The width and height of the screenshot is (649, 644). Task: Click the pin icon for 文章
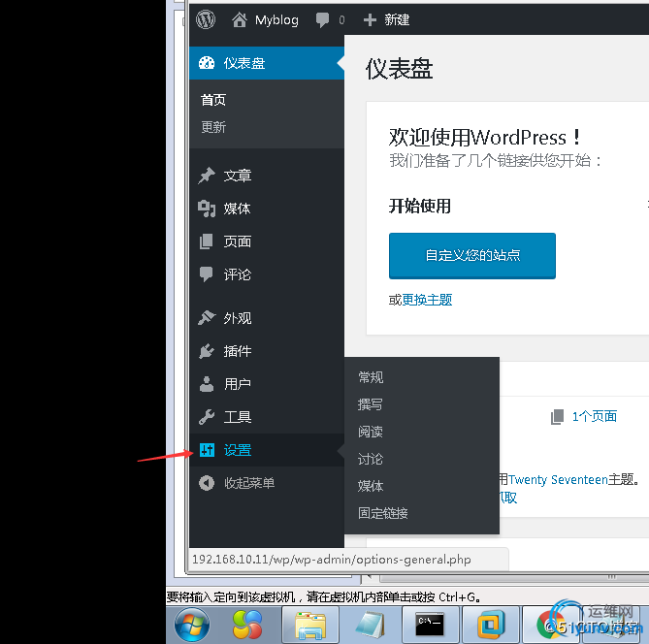click(206, 176)
